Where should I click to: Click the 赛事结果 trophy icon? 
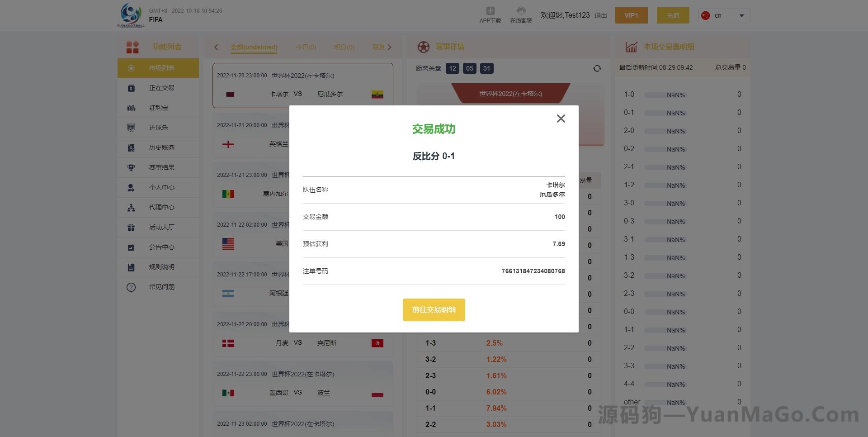point(131,167)
